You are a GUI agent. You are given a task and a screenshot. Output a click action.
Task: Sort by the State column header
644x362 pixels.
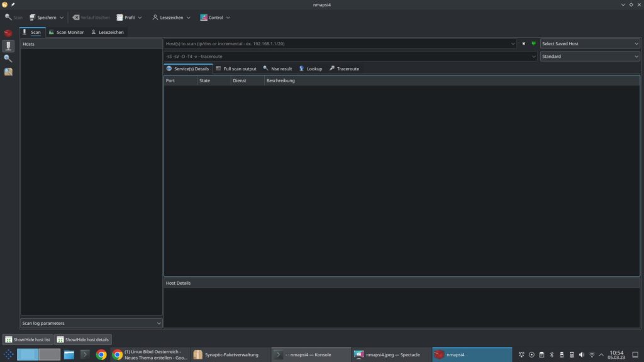pos(214,80)
